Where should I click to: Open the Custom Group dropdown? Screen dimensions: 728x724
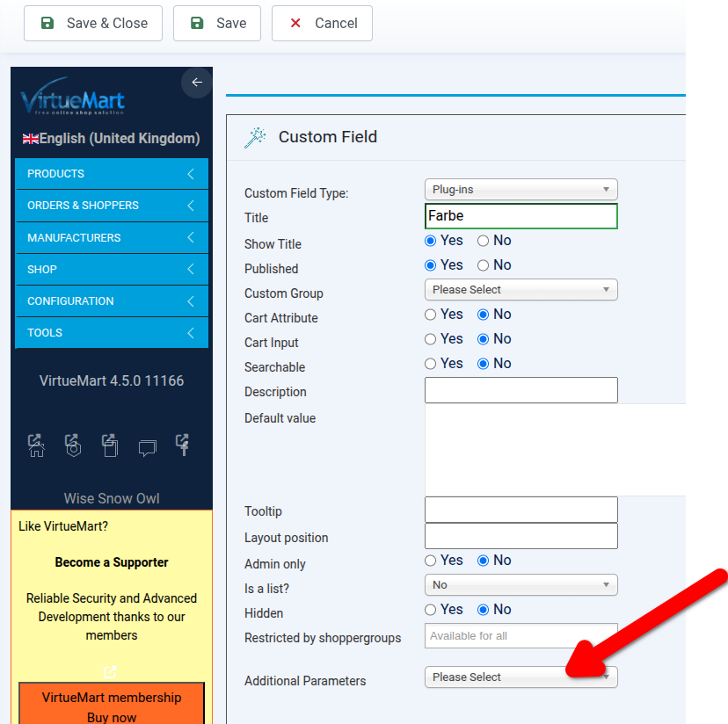[521, 290]
